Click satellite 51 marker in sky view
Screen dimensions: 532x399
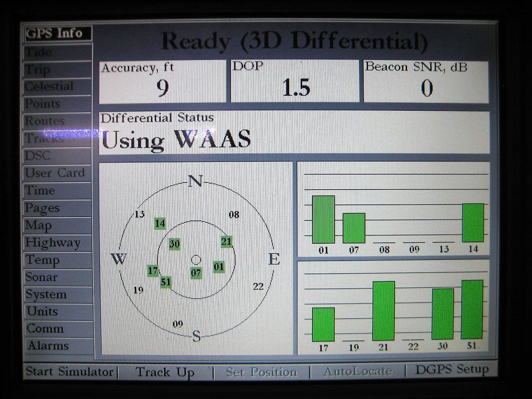click(x=166, y=282)
